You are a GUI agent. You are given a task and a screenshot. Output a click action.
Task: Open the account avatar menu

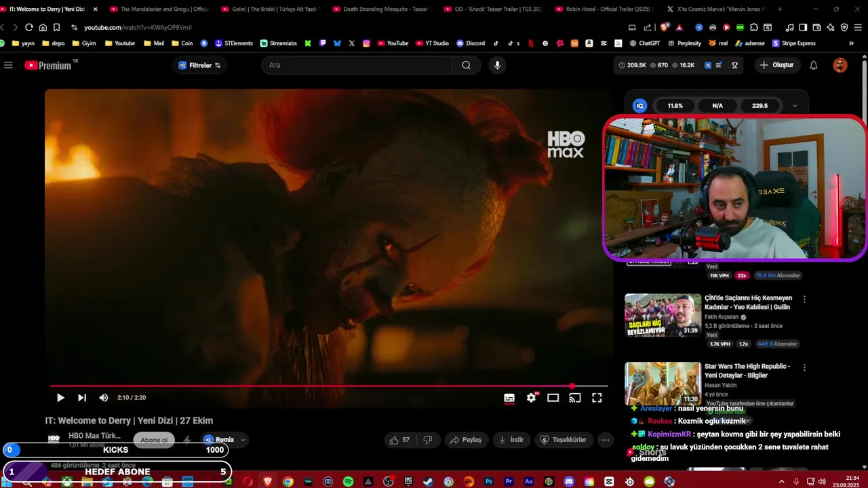[840, 65]
